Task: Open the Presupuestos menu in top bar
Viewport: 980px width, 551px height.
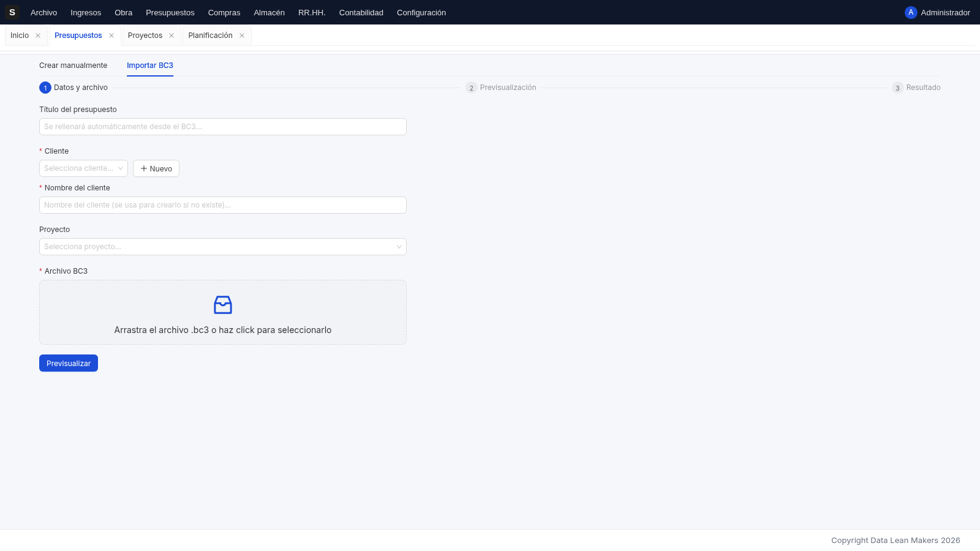Action: point(170,12)
